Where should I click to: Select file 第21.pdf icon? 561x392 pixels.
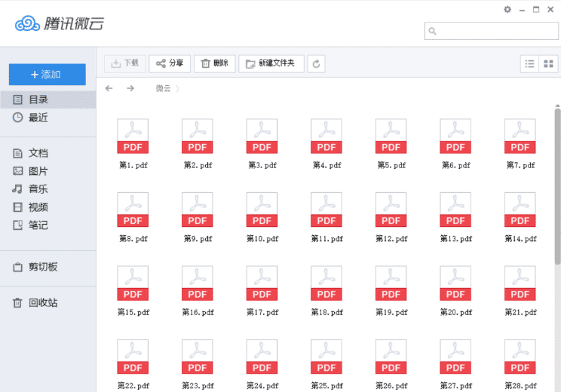[x=520, y=283]
